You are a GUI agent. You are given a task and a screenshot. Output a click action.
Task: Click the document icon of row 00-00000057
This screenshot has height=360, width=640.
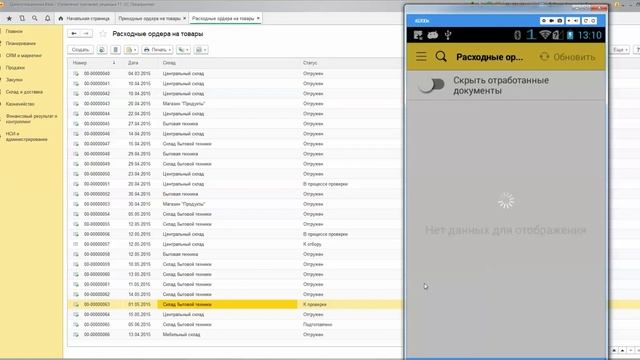pyautogui.click(x=76, y=244)
